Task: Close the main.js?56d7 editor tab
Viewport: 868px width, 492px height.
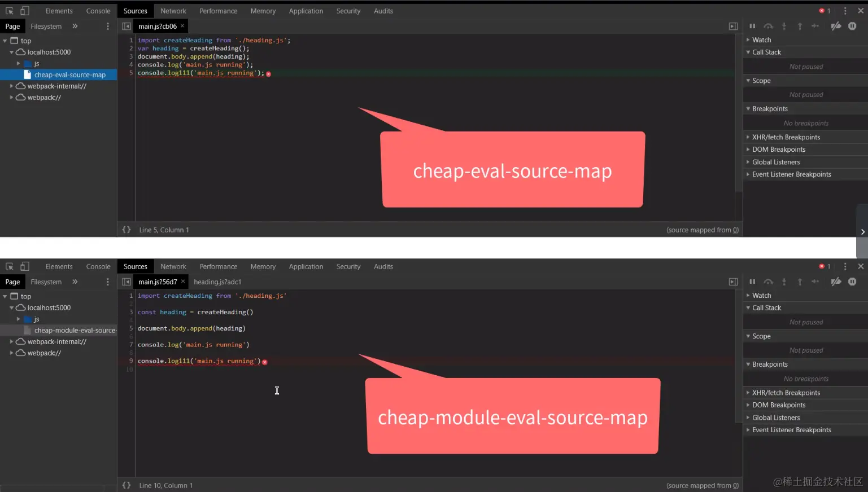Action: click(183, 282)
